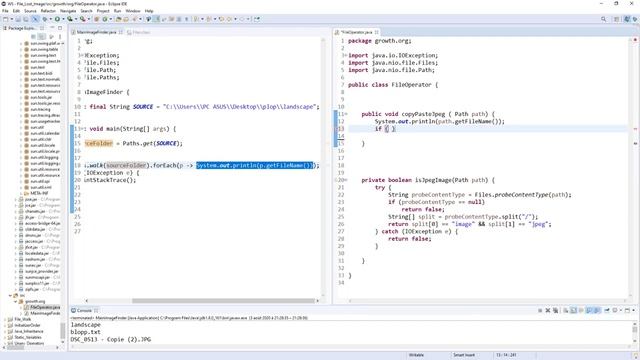Switch to MainImageFinder.java editor tab
Screen dimensions: 640x360
click(x=96, y=32)
